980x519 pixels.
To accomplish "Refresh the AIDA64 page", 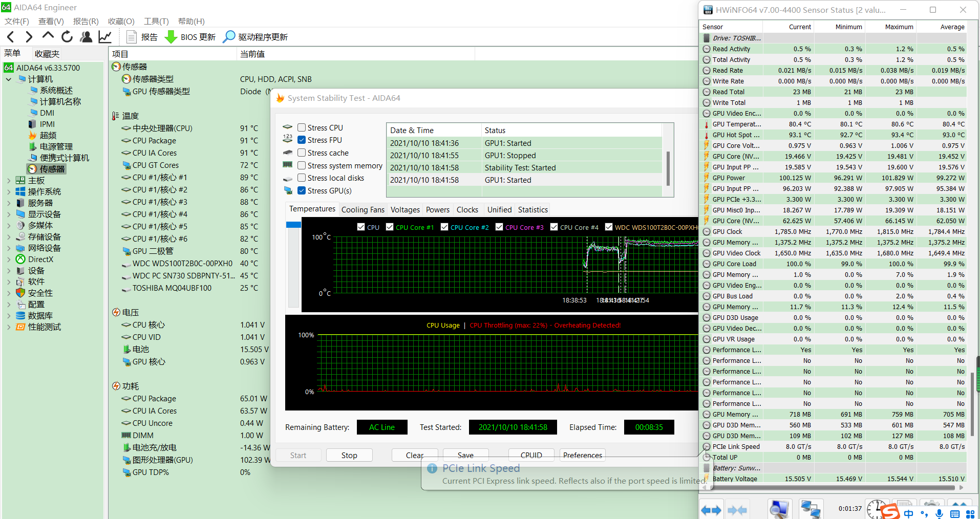I will [x=67, y=37].
